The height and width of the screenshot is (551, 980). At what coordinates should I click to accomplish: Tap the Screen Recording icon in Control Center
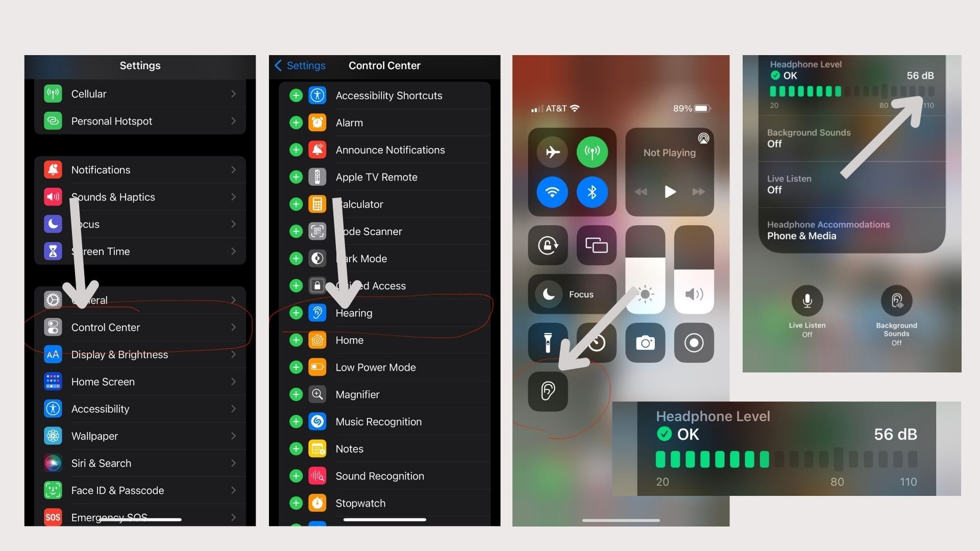693,343
